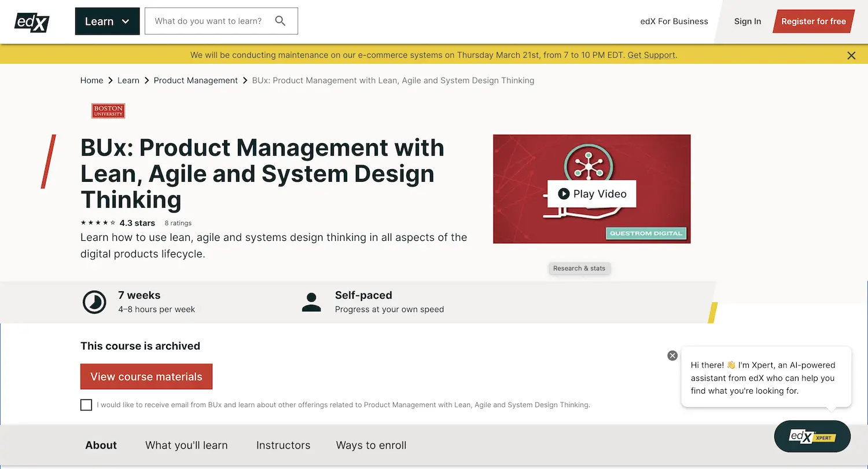Click 'Progress at your own speed' text
The width and height of the screenshot is (868, 469).
(x=389, y=309)
